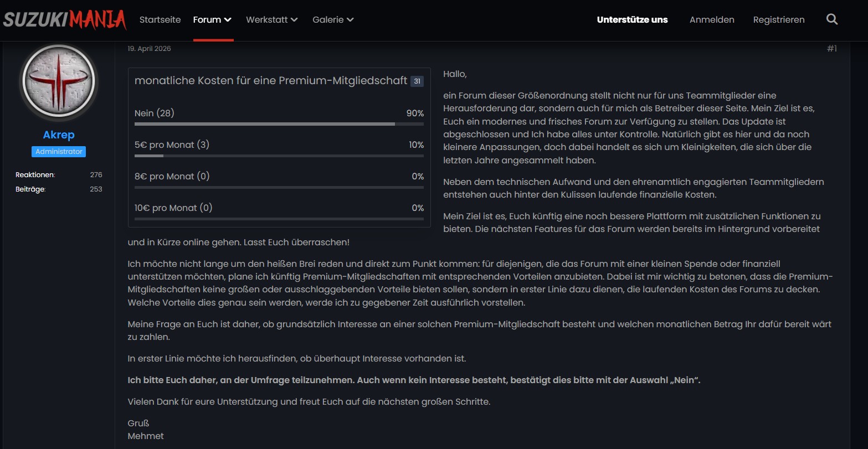Screen dimensions: 868x449
Task: Click the Administrator badge
Action: click(59, 152)
